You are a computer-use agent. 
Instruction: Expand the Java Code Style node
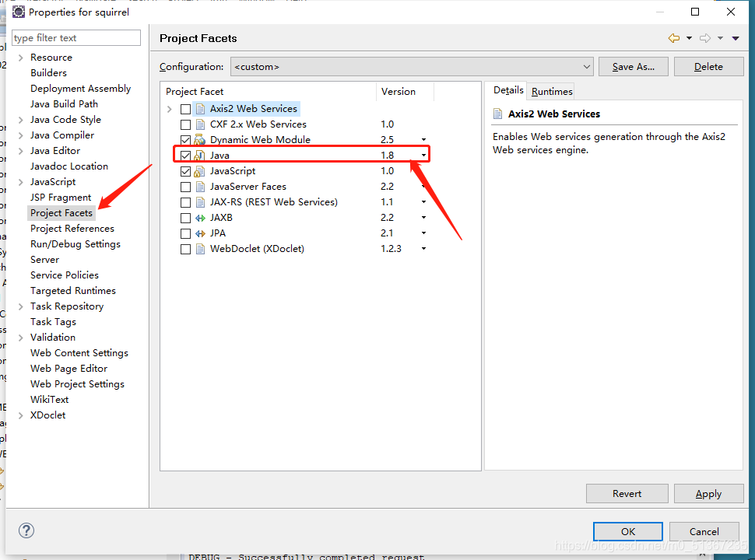(x=21, y=120)
